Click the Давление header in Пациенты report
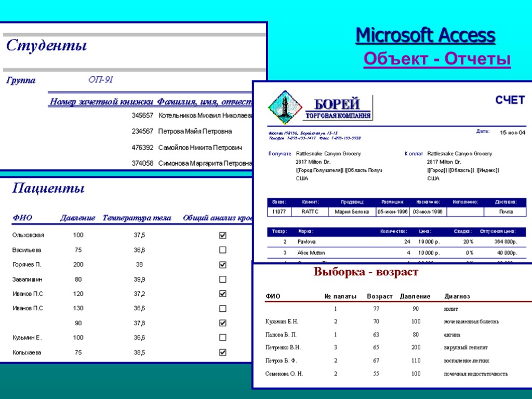Viewport: 532px width, 399px height. [78, 218]
